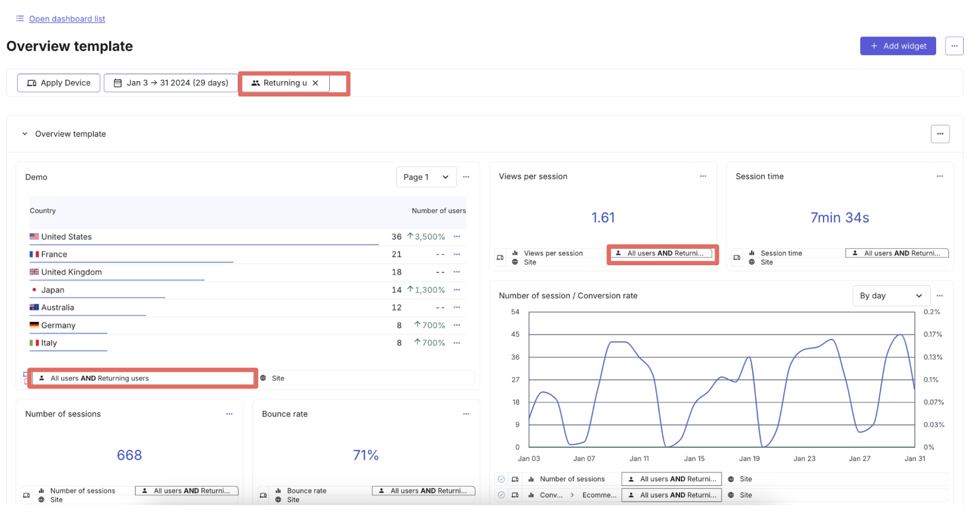This screenshot has height=512, width=980.
Task: Open the date range Jan 3 to 31 2024
Action: coord(171,83)
